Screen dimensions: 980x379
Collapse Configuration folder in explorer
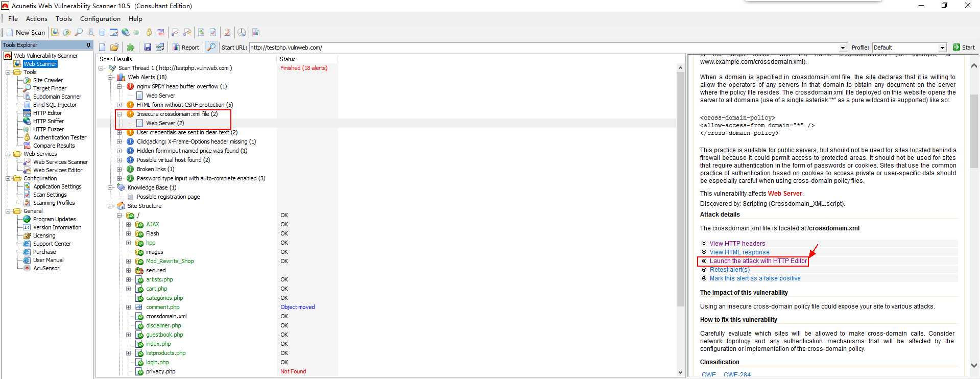[x=8, y=178]
